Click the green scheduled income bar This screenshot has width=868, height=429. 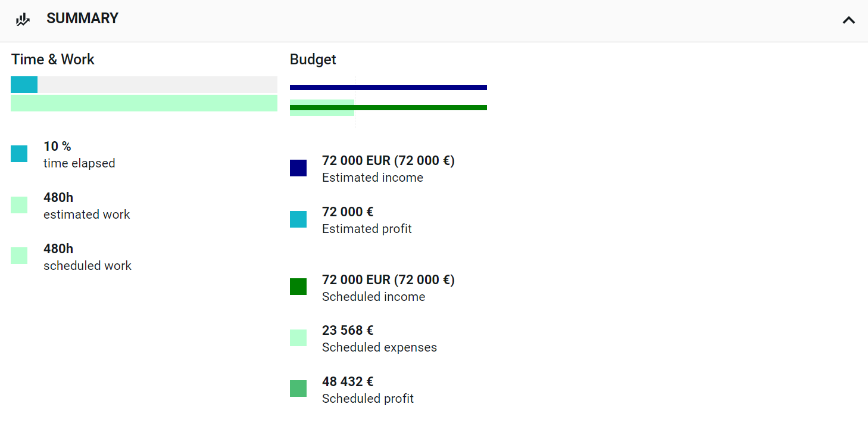[388, 107]
